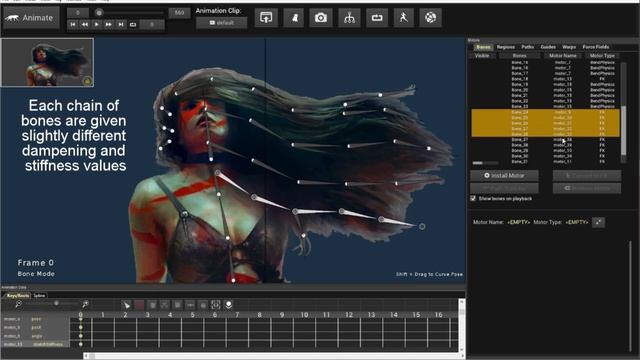The image size is (640, 360).
Task: Click frame 8 on the timeline ruler
Action: coord(259,315)
